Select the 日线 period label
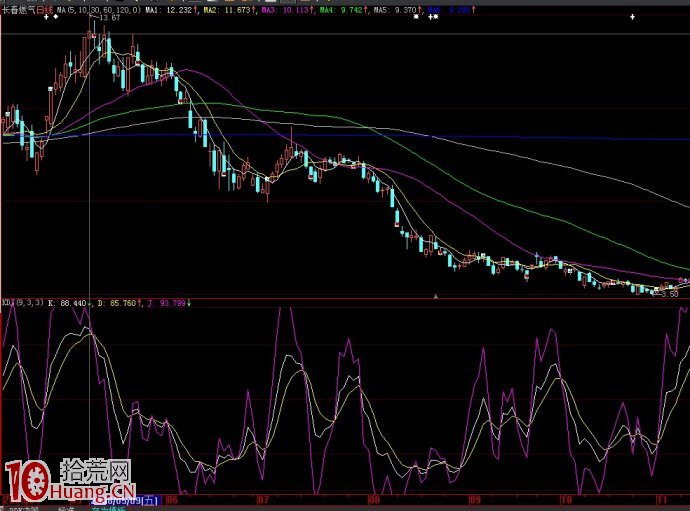 coord(45,8)
